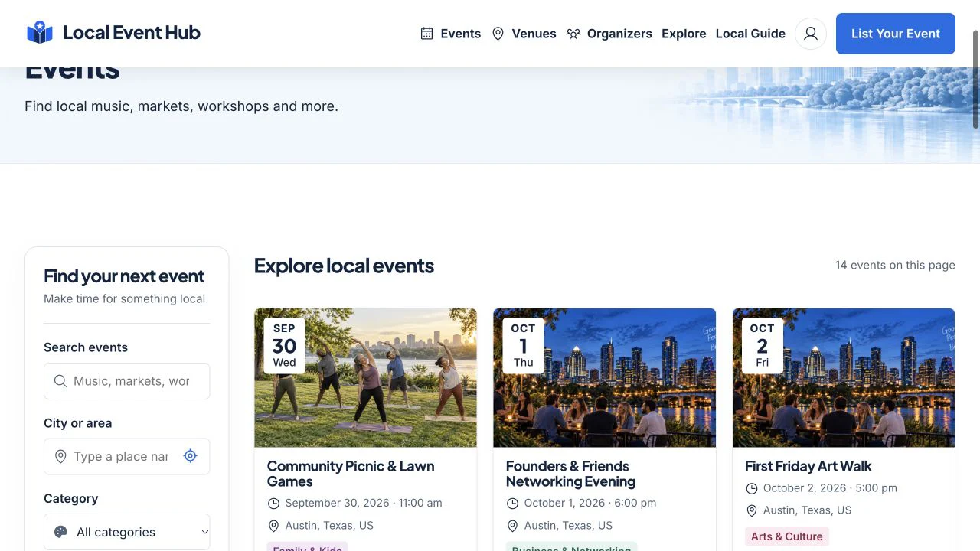
Task: Click the page vertical scrollbar thumb
Action: (976, 80)
